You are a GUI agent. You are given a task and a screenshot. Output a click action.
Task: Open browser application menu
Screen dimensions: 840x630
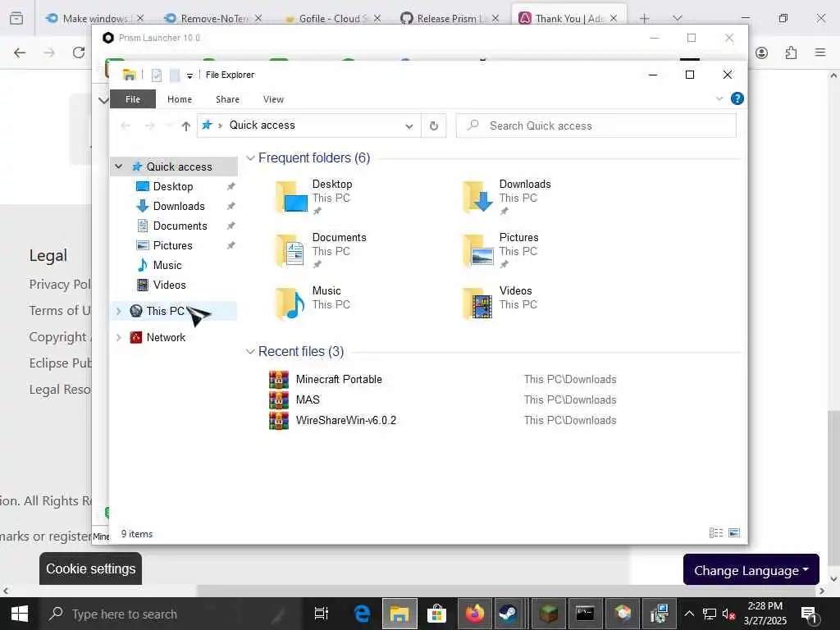(820, 52)
